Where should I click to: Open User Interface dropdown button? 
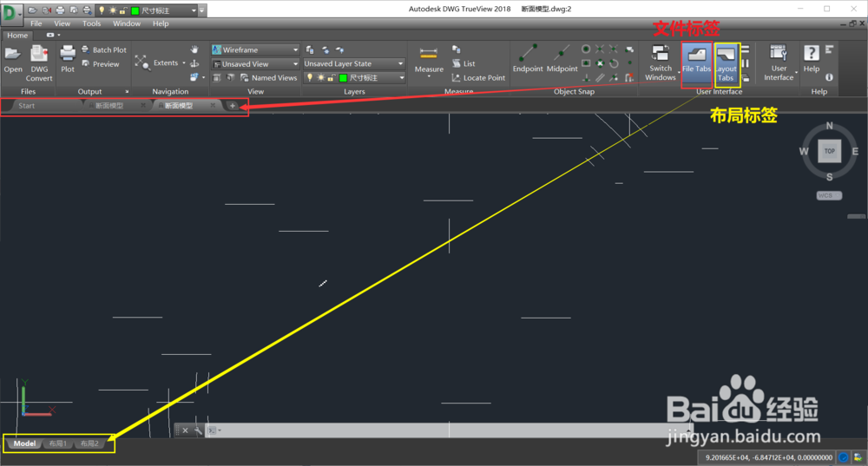click(x=779, y=63)
